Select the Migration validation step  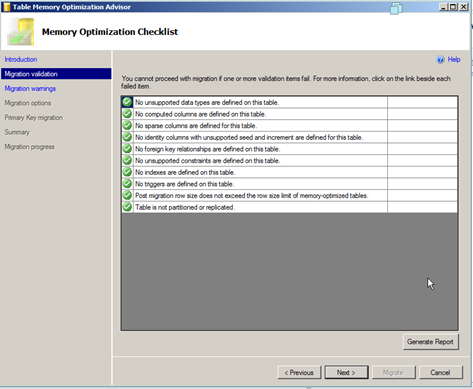56,74
